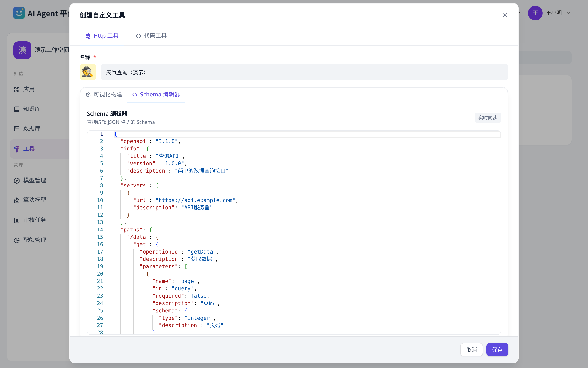This screenshot has height=368, width=588.
Task: Open the 可视化构建 tab
Action: point(104,94)
